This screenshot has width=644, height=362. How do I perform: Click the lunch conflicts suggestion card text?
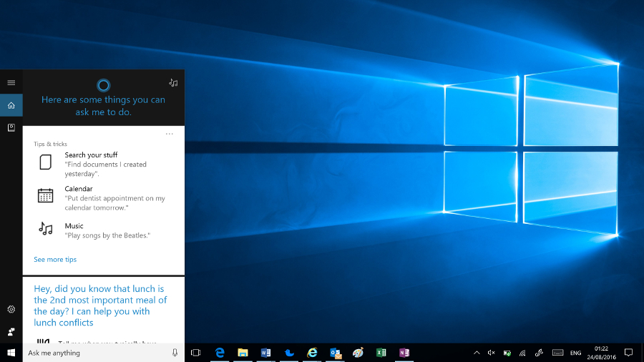coord(100,305)
